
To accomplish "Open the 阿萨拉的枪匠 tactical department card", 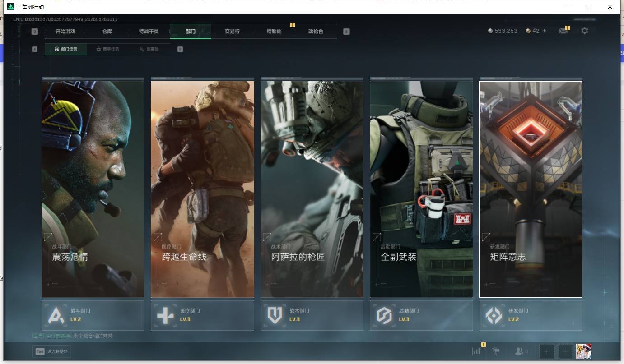I will 312,189.
